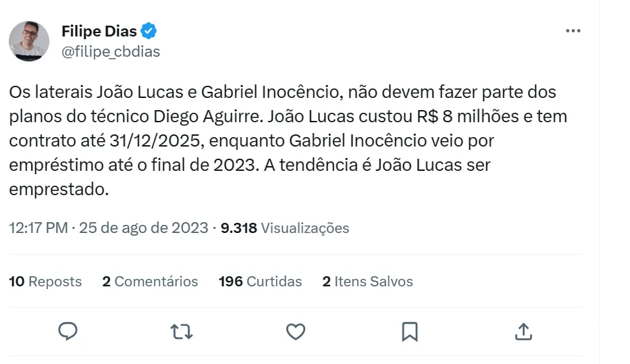Click the display name Filipe Dias

click(x=99, y=31)
